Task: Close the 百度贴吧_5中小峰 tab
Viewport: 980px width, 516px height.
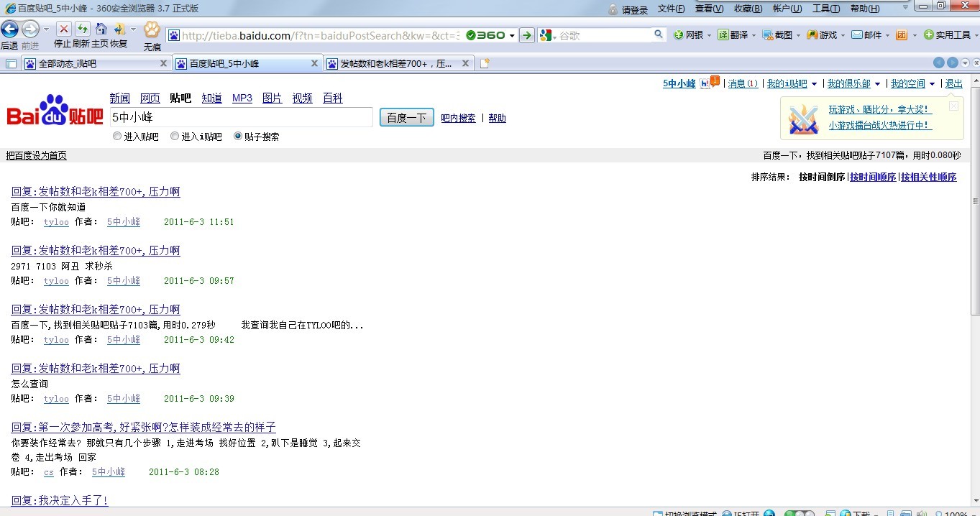Action: (x=314, y=63)
